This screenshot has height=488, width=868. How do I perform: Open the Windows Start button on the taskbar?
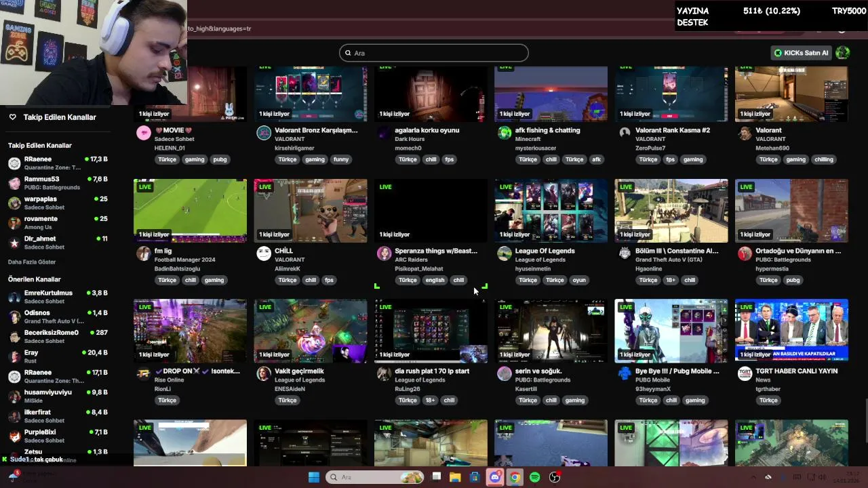314,477
